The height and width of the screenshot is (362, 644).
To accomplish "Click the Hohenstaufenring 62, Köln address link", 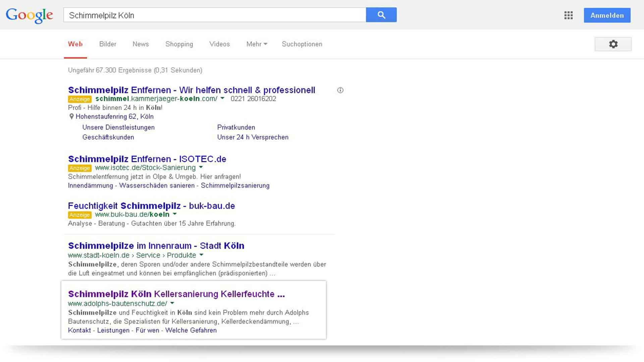I will click(x=114, y=117).
